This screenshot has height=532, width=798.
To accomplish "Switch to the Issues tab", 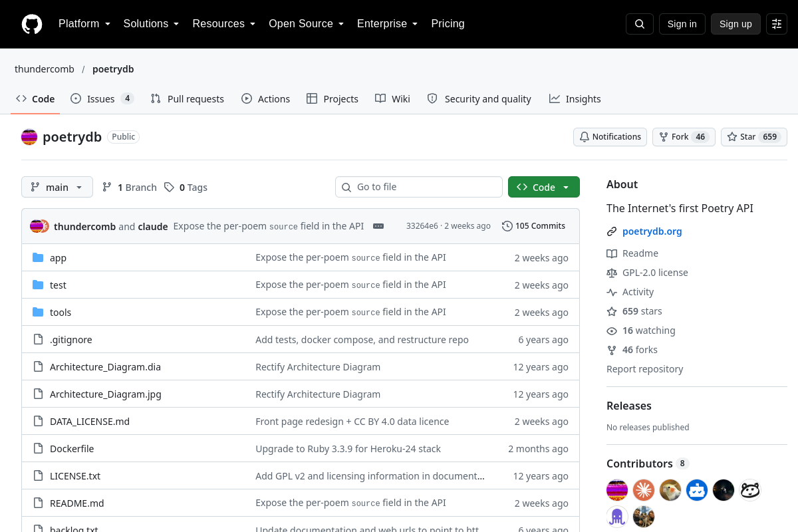I will coord(102,99).
